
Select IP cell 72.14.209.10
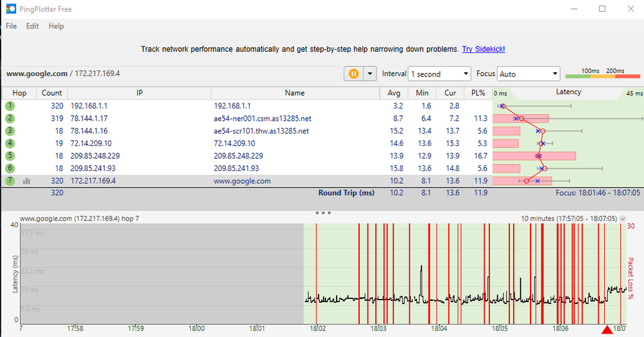(x=91, y=143)
